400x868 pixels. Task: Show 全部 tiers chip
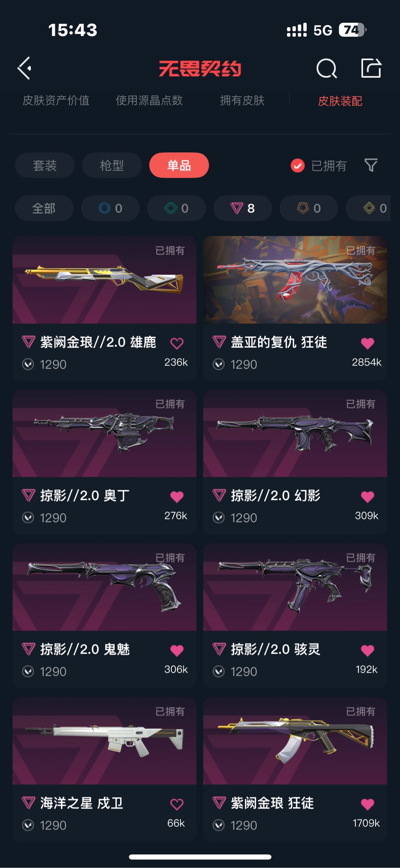point(44,208)
